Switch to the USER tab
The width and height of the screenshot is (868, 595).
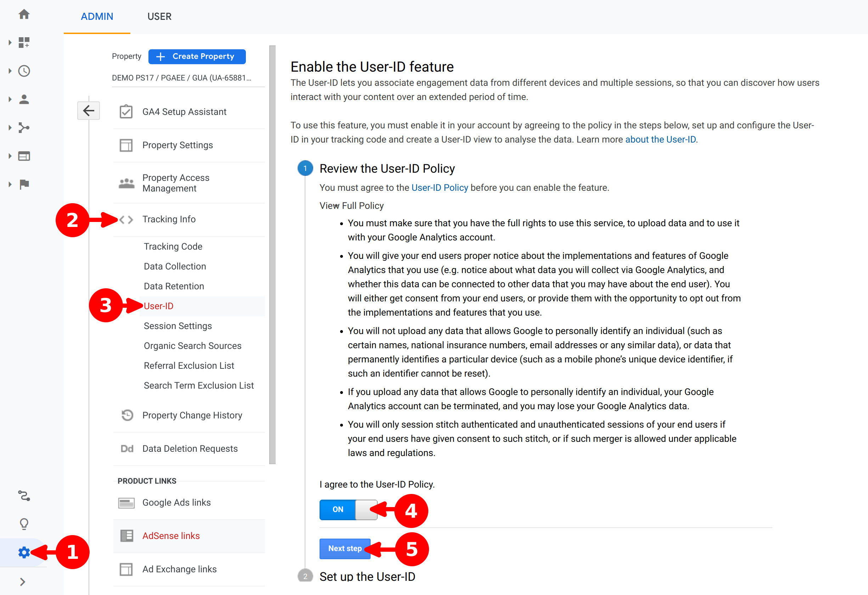(159, 16)
